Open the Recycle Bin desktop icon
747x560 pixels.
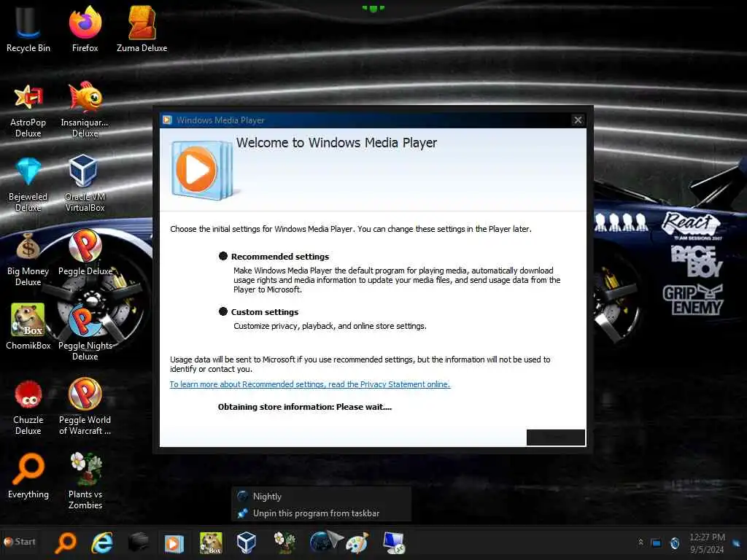click(28, 30)
